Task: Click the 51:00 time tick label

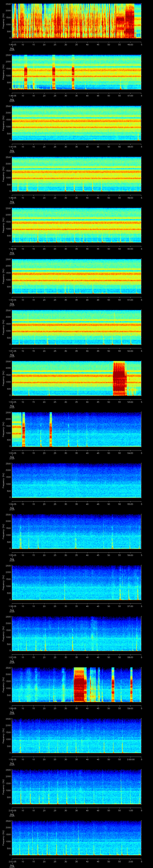Action: (x=130, y=300)
